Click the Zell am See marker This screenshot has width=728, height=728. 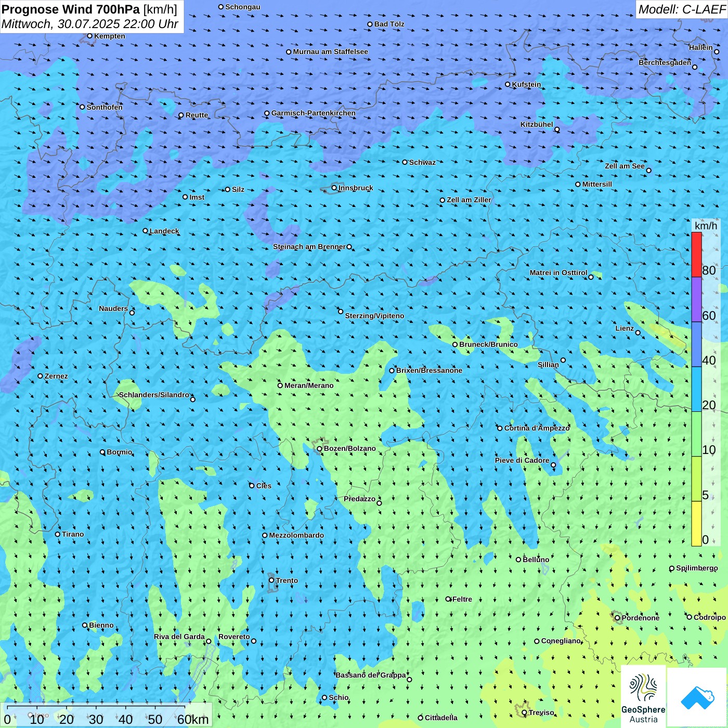[648, 170]
